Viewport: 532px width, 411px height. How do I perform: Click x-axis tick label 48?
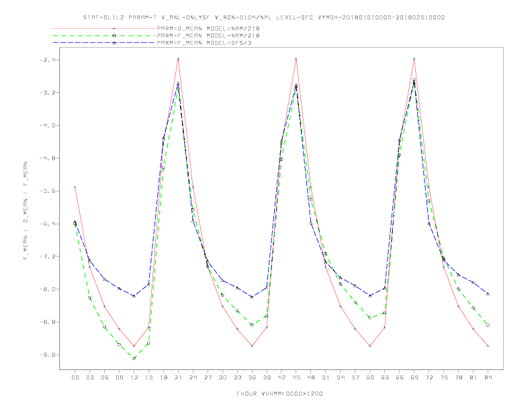tap(311, 377)
